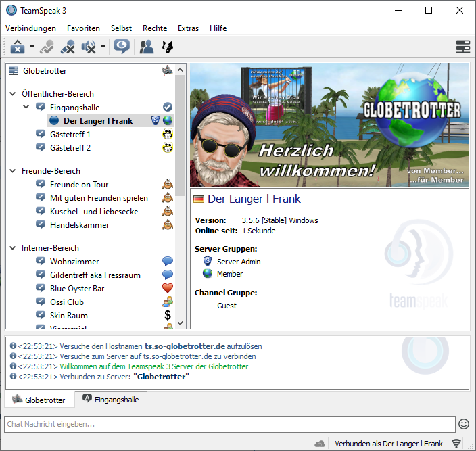Select the Gästetreff 1 channel

[70, 134]
